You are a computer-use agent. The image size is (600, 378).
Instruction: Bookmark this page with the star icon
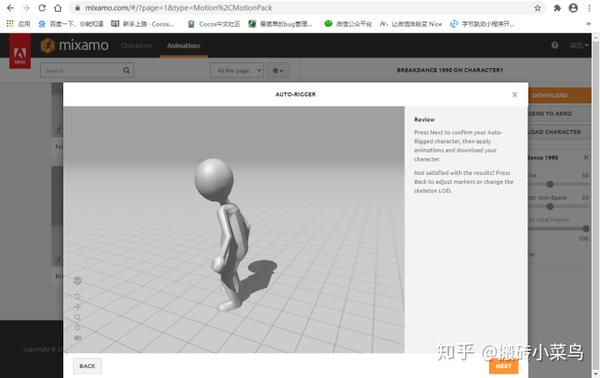click(537, 8)
